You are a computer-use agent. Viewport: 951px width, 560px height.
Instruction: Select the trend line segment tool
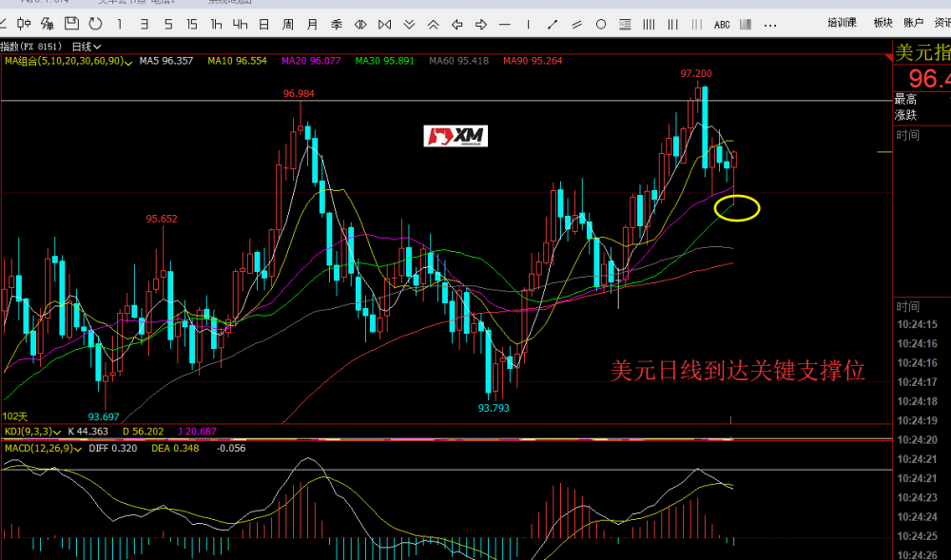coord(553,24)
